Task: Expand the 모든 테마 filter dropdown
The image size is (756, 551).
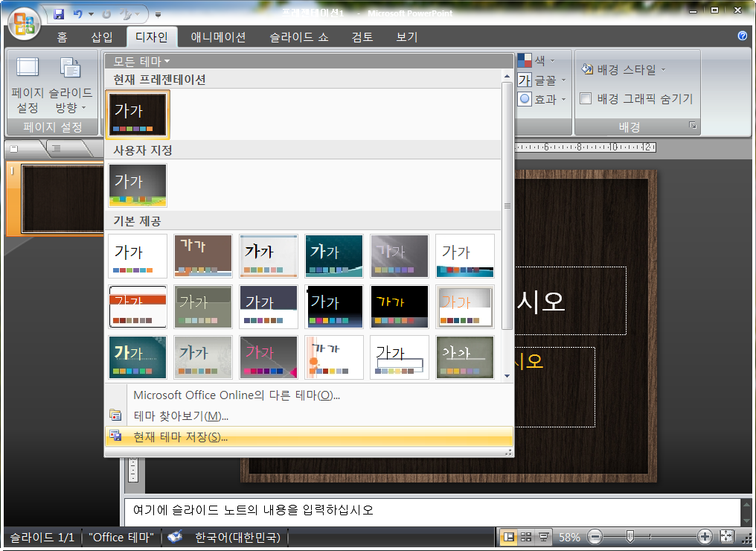Action: tap(141, 61)
